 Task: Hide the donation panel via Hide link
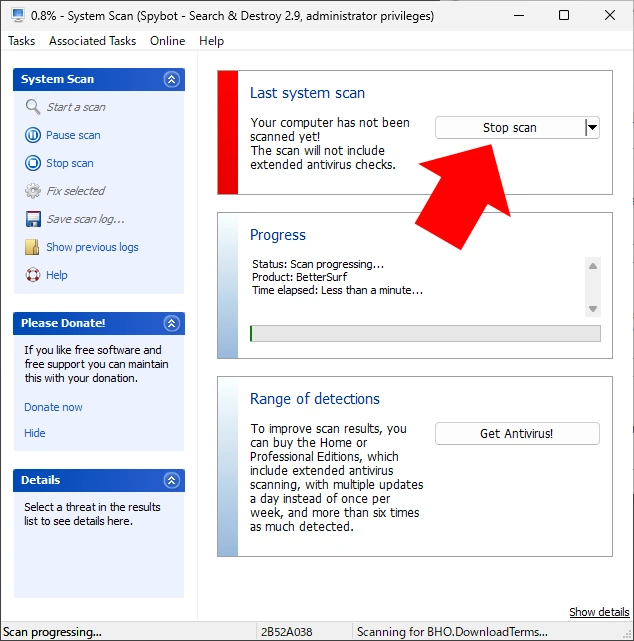(x=35, y=433)
